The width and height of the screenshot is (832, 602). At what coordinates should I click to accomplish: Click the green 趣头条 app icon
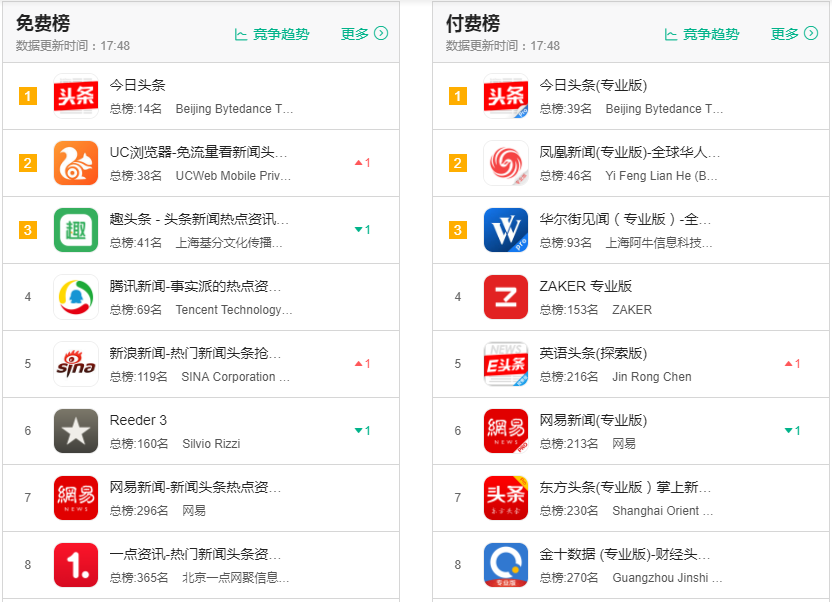[76, 230]
